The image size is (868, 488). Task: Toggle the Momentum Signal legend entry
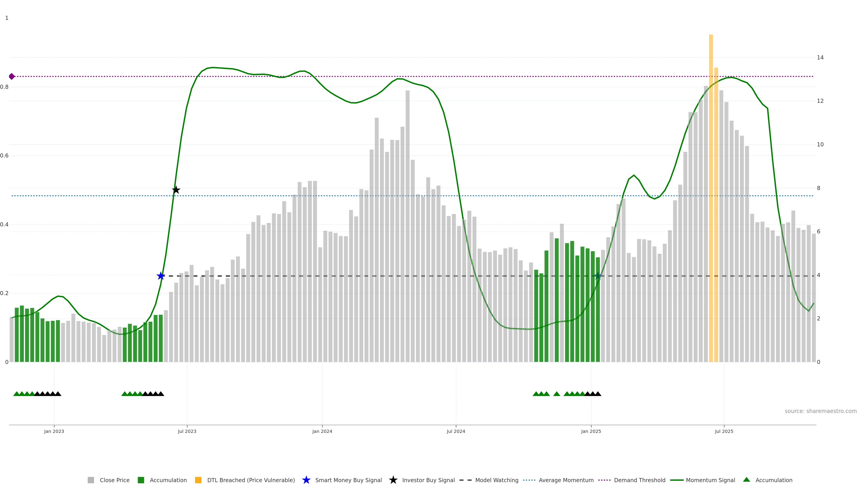click(710, 480)
